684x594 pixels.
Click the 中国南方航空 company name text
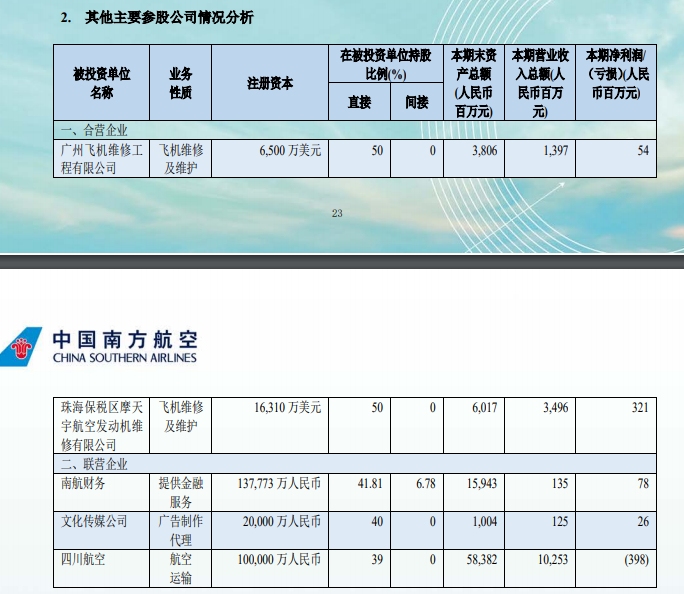tap(125, 340)
